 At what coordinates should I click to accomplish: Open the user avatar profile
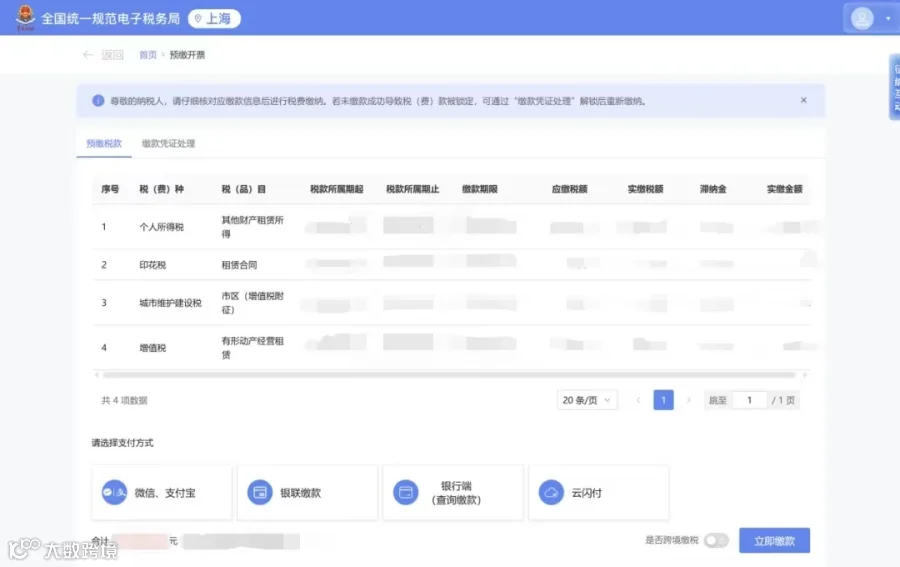pyautogui.click(x=862, y=18)
